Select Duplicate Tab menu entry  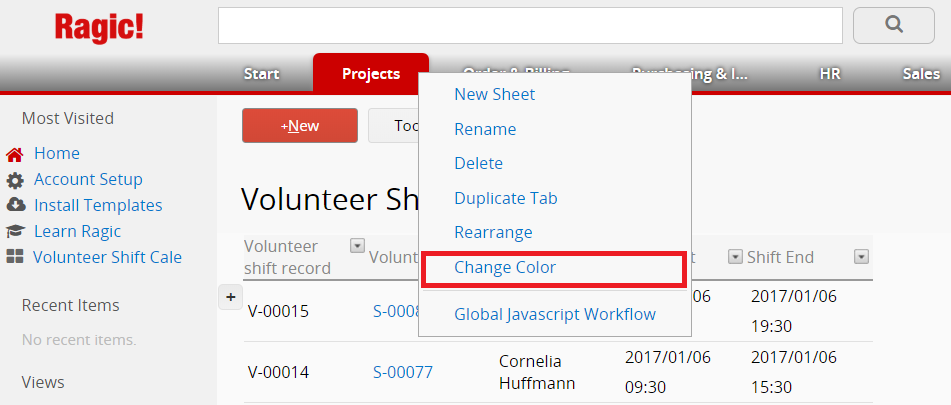pos(506,198)
